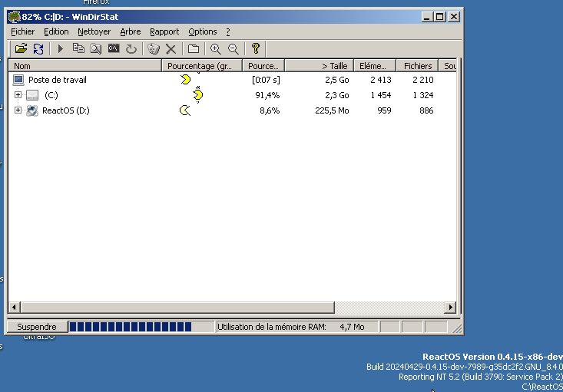The image size is (563, 392).
Task: Copy path with the clipboard toolbar icon
Action: click(x=78, y=48)
